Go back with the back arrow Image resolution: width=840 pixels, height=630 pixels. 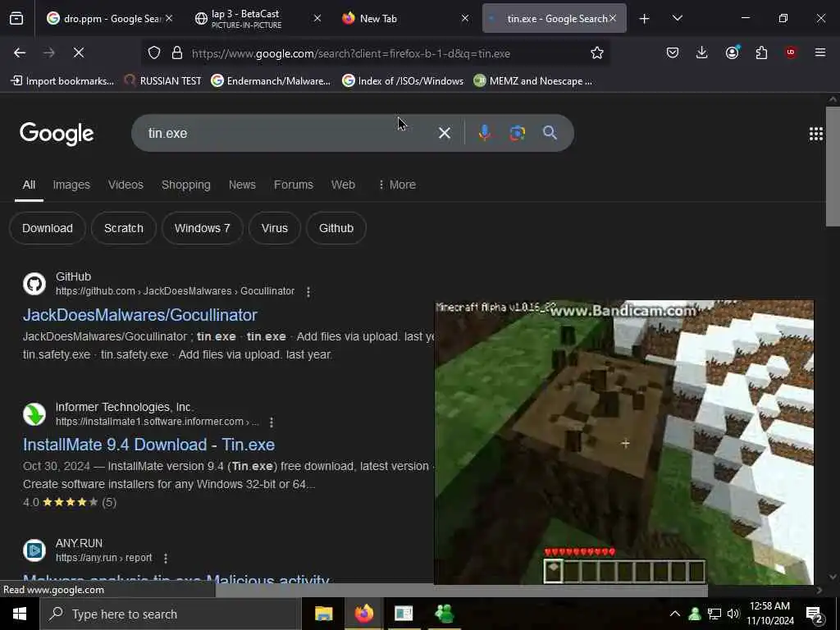[20, 52]
